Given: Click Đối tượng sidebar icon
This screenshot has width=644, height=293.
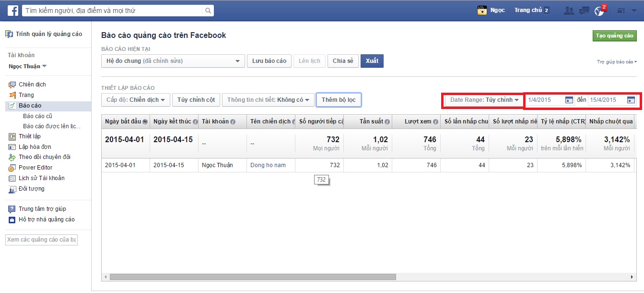Looking at the screenshot, I should [x=12, y=189].
